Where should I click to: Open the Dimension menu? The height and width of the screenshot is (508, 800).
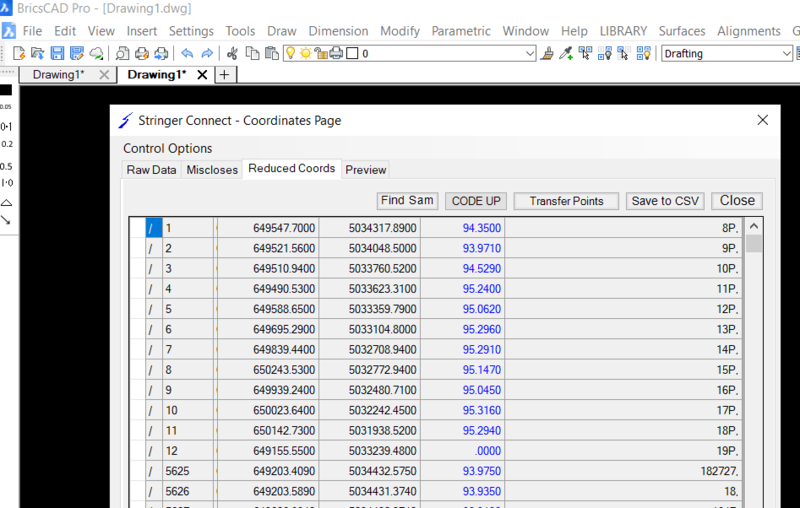(x=338, y=31)
